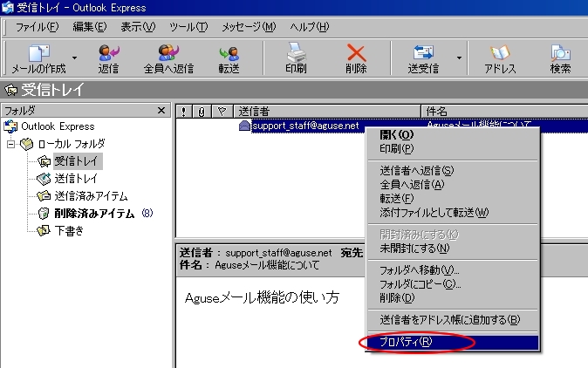Choose 削除(D) in the context menu
The width and height of the screenshot is (588, 368).
tap(453, 298)
